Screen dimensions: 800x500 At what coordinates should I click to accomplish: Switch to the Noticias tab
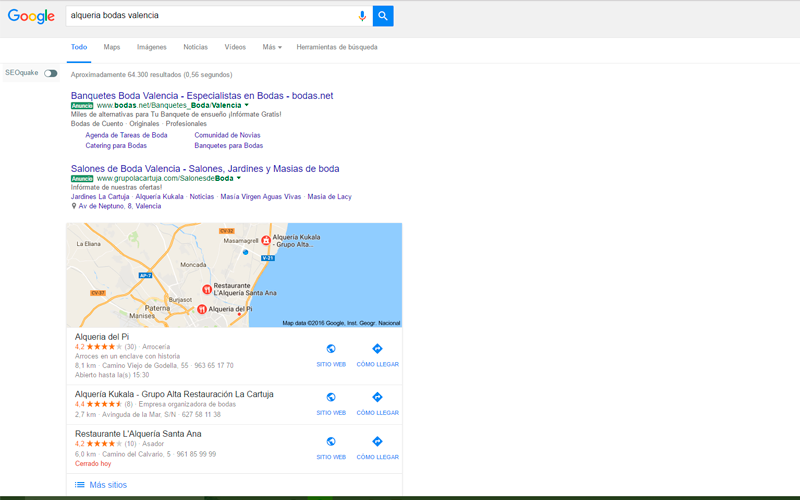coord(195,47)
